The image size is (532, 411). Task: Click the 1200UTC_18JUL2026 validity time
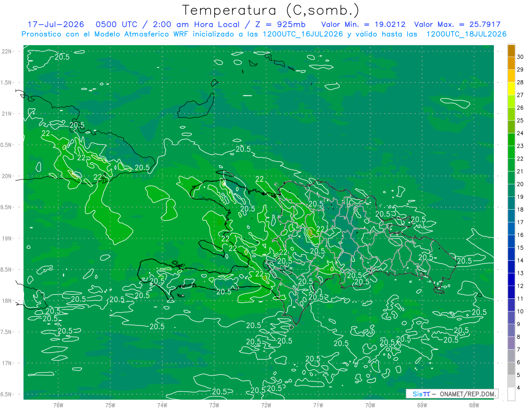466,34
